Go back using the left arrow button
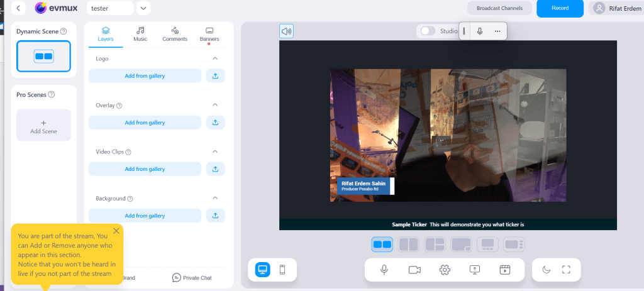Image resolution: width=644 pixels, height=291 pixels. pos(18,8)
